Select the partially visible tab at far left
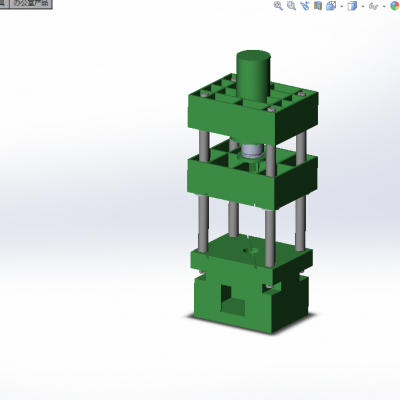 coord(4,4)
